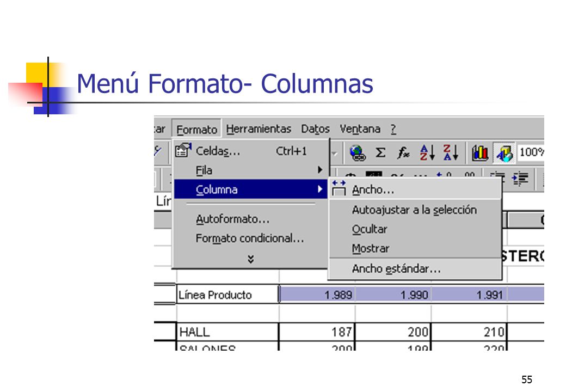Open the Herramientas menu
The height and width of the screenshot is (392, 566).
pyautogui.click(x=259, y=129)
